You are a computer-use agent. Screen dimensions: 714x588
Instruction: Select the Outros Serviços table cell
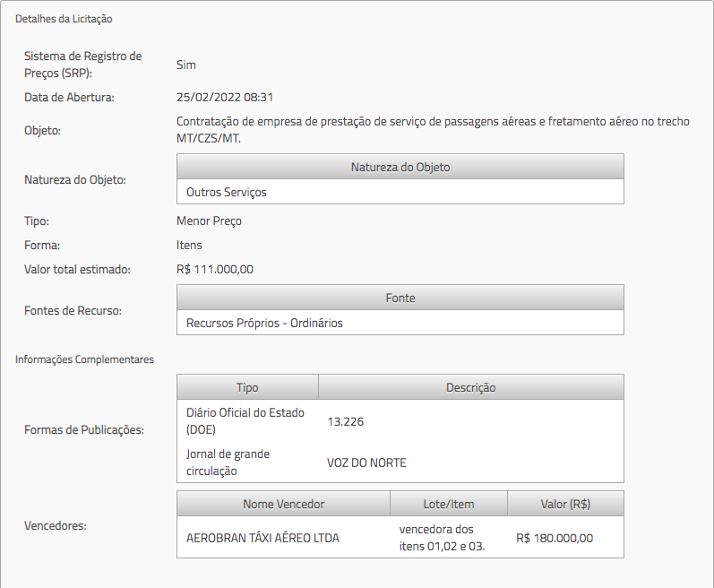[227, 192]
